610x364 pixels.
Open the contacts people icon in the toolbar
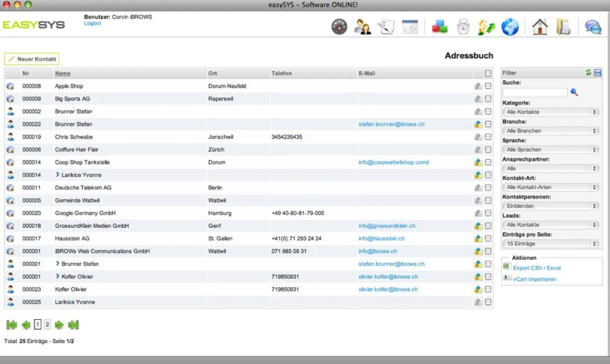363,26
